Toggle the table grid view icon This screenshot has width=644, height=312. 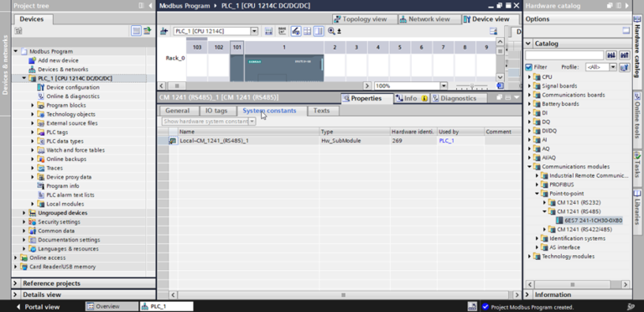point(307,31)
